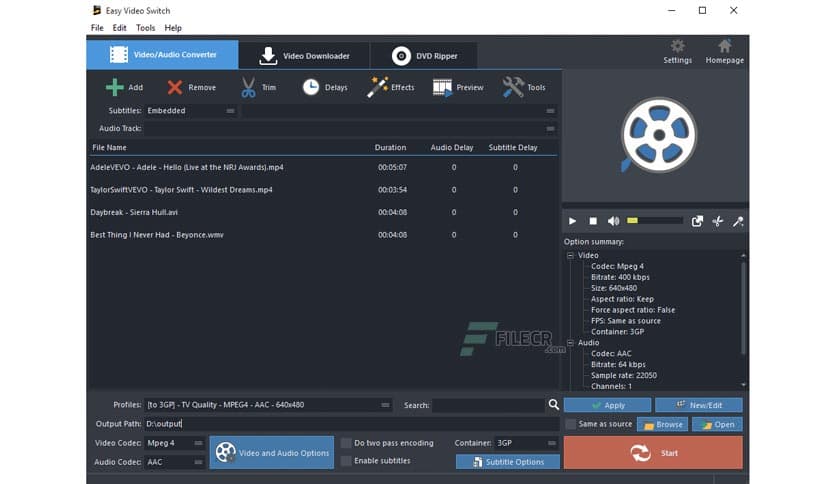Open the Video Codec dropdown
Viewport: 836px width, 484px height.
click(x=174, y=443)
